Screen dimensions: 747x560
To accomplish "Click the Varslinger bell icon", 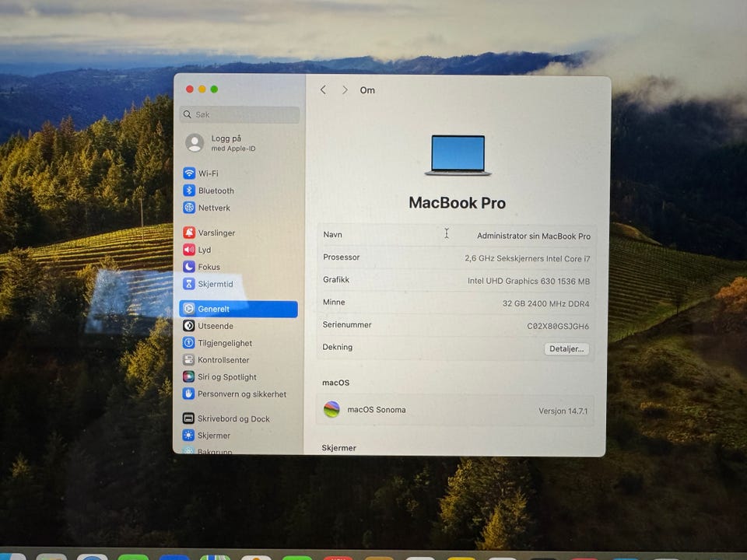I will (x=189, y=233).
